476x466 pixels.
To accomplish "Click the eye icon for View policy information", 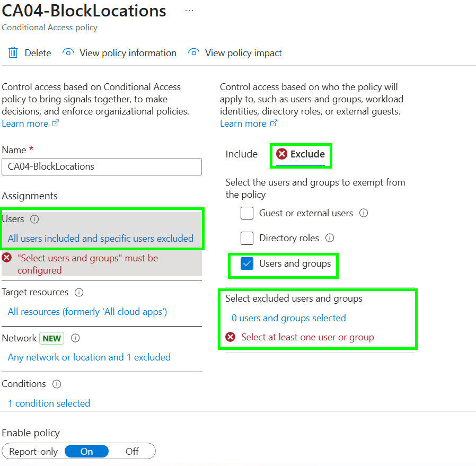I will (68, 52).
